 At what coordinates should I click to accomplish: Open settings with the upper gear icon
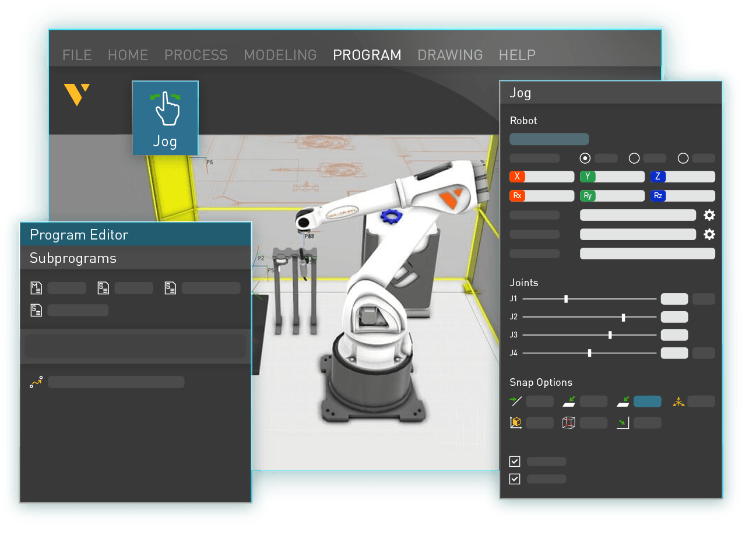click(709, 215)
